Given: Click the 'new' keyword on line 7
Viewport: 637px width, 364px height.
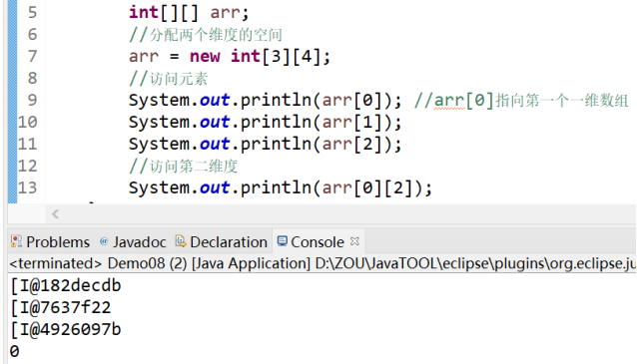Looking at the screenshot, I should (205, 56).
